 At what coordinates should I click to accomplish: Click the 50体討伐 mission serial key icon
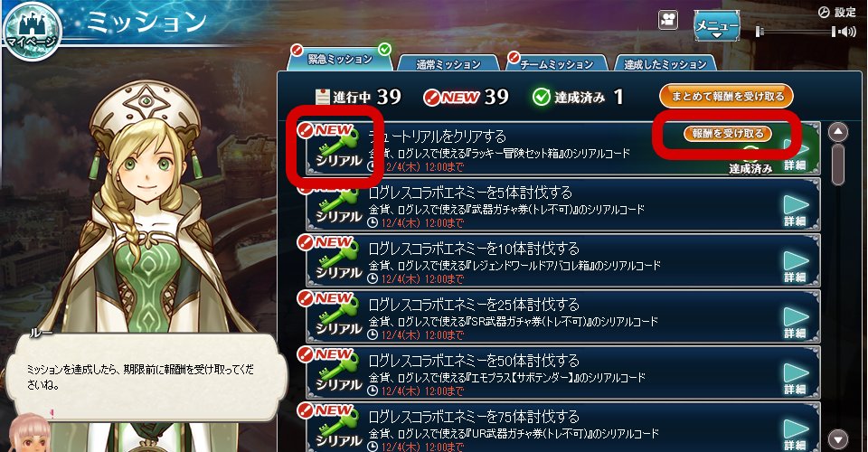[x=337, y=372]
